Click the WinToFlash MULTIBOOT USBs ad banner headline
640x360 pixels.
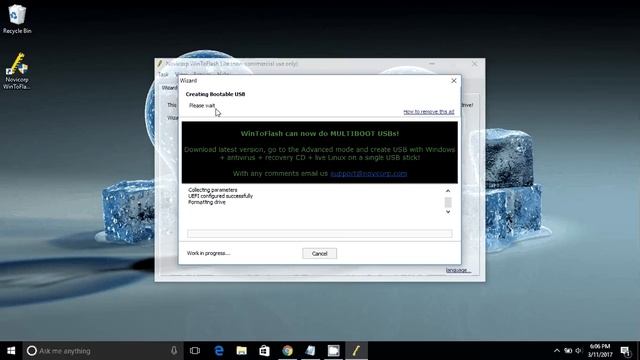320,133
